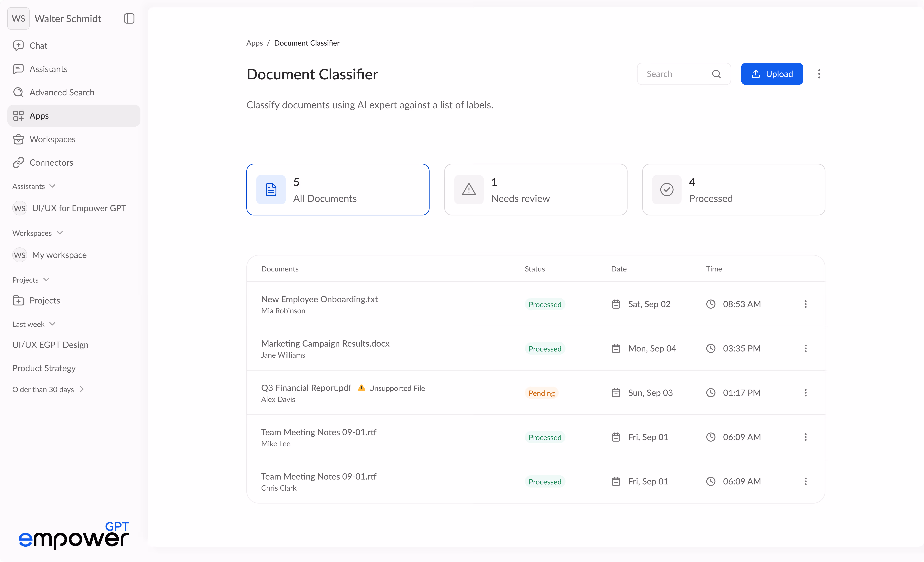924x562 pixels.
Task: Open the UI/UX EGPT Design chat
Action: pos(50,345)
